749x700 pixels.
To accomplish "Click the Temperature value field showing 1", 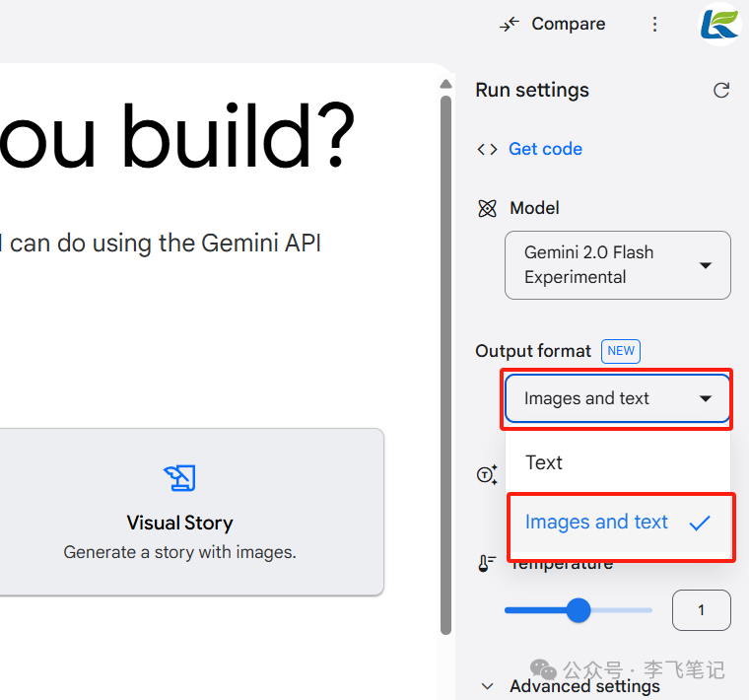I will pyautogui.click(x=701, y=610).
